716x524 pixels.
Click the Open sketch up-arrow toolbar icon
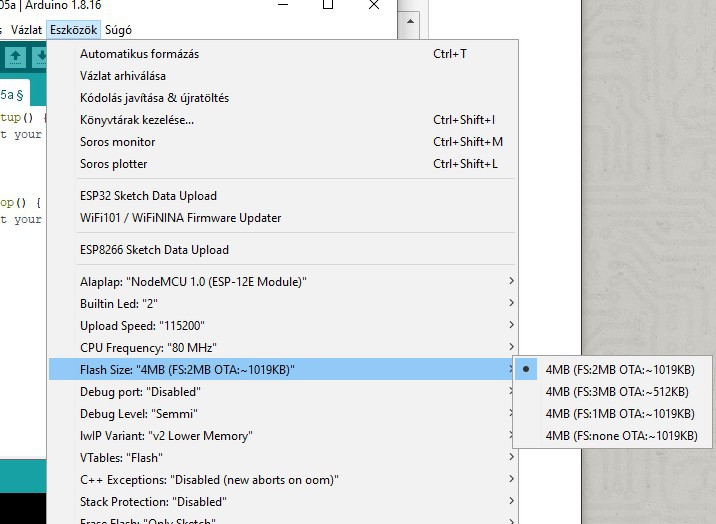(16, 57)
